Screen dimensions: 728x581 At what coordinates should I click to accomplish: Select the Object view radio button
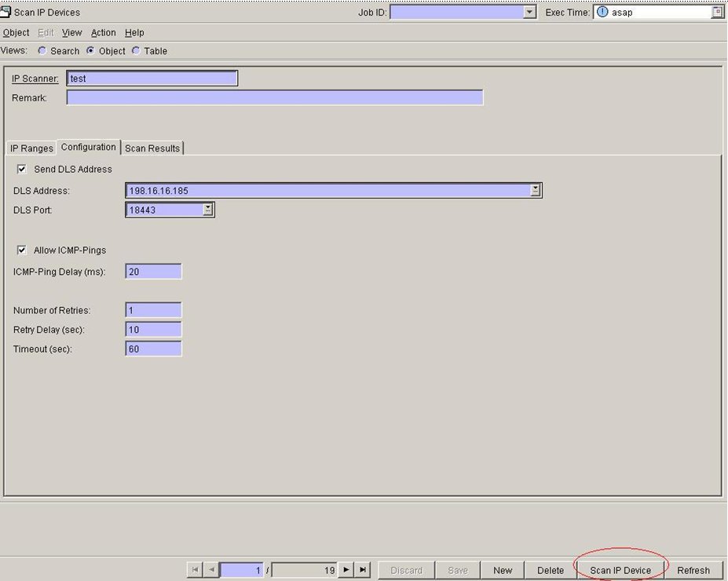coord(90,50)
